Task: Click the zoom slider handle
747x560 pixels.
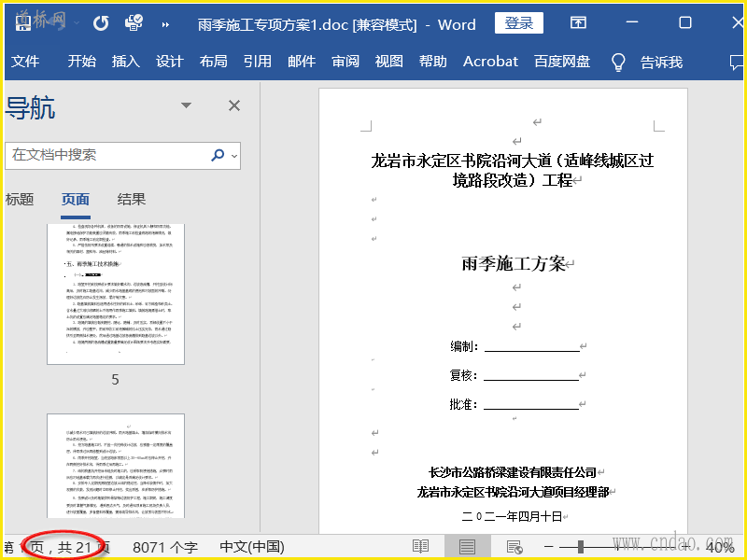Action: (x=580, y=547)
